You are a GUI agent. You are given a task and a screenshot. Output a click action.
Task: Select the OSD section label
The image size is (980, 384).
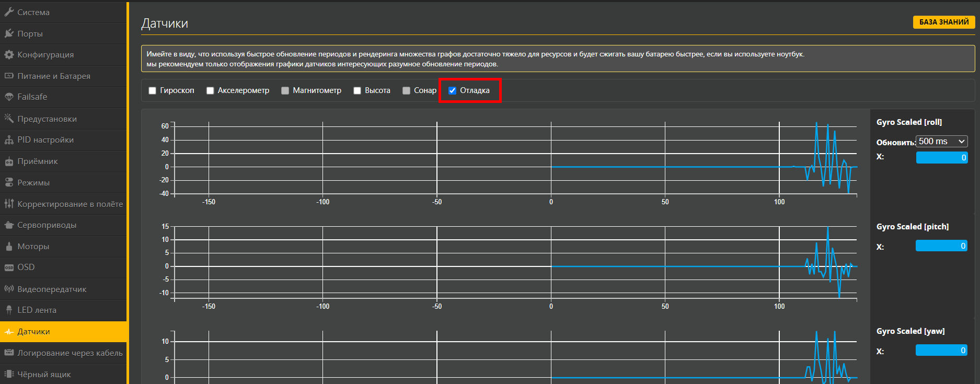(x=26, y=267)
